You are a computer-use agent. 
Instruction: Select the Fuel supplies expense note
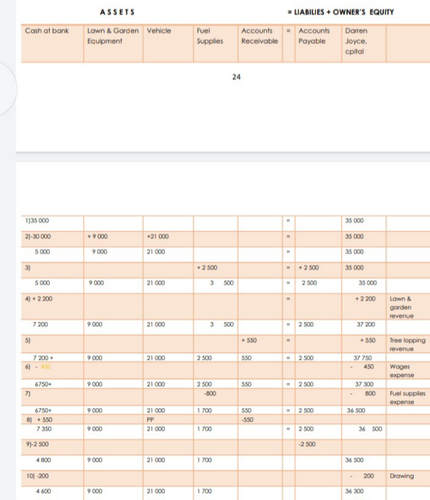(x=408, y=397)
